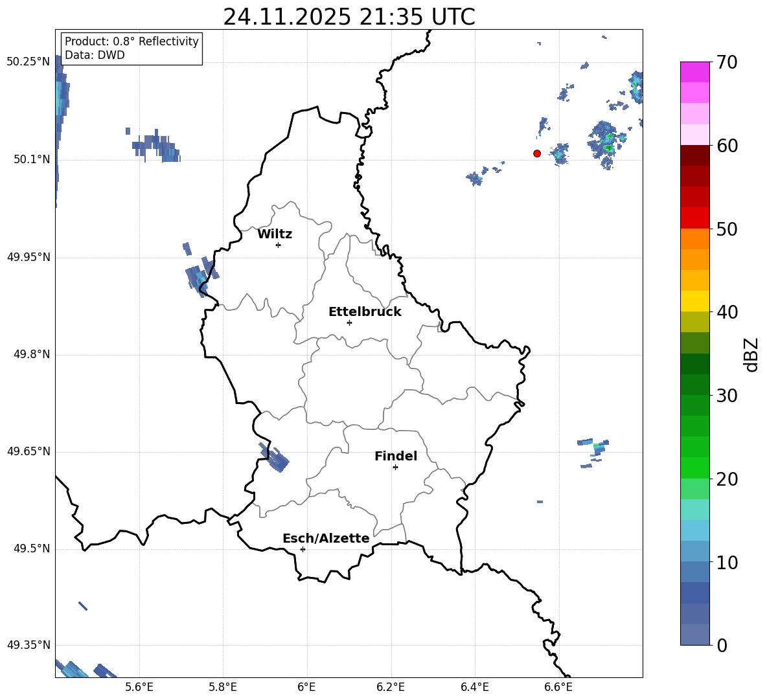Click the Esch/Alzette city label
The width and height of the screenshot is (767, 700).
(x=326, y=538)
